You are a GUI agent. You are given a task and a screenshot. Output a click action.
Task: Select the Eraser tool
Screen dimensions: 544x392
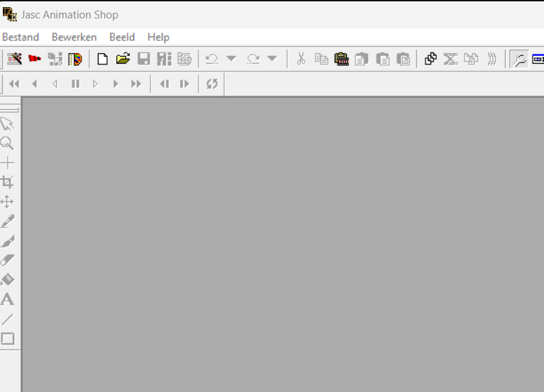[7, 260]
